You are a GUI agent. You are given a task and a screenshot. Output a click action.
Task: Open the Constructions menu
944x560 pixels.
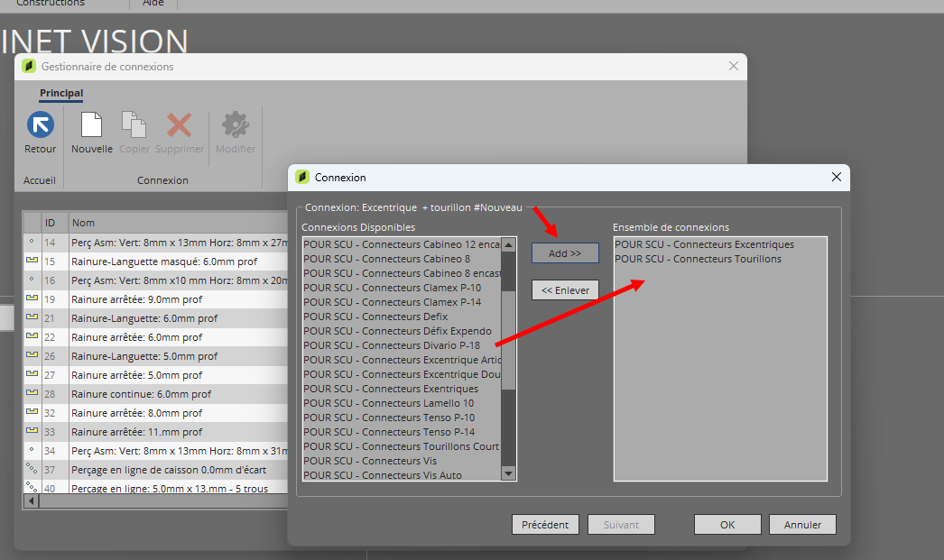pos(51,3)
